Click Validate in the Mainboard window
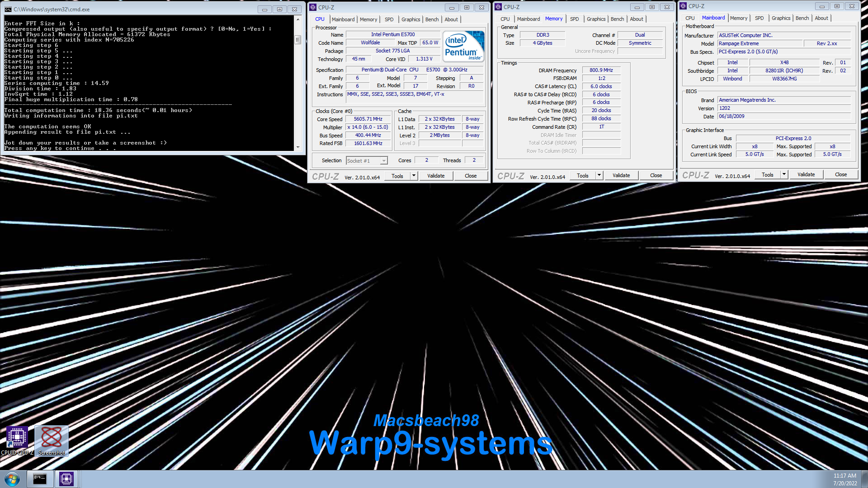 806,174
